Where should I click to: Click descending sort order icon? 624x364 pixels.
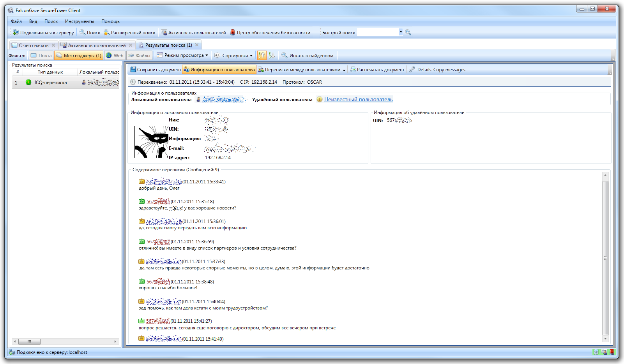click(x=272, y=55)
